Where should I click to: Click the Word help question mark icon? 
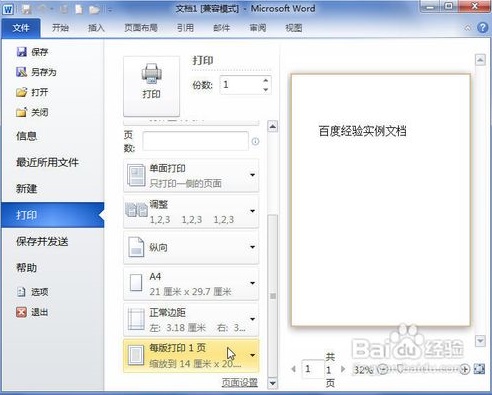[x=482, y=28]
